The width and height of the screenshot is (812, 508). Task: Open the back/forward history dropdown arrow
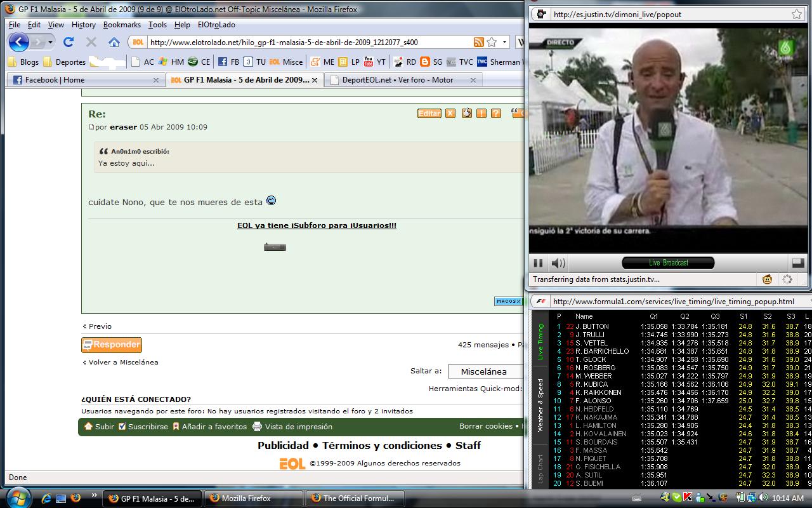(x=50, y=42)
